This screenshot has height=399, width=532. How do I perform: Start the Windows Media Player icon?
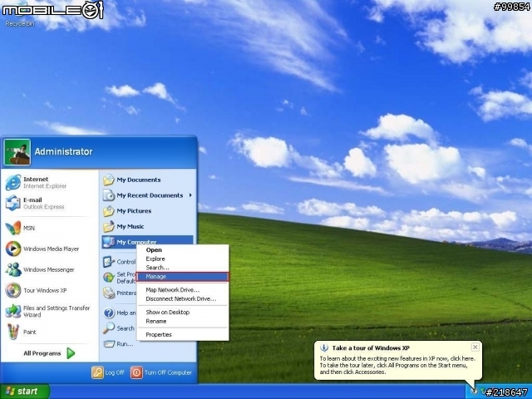click(13, 249)
